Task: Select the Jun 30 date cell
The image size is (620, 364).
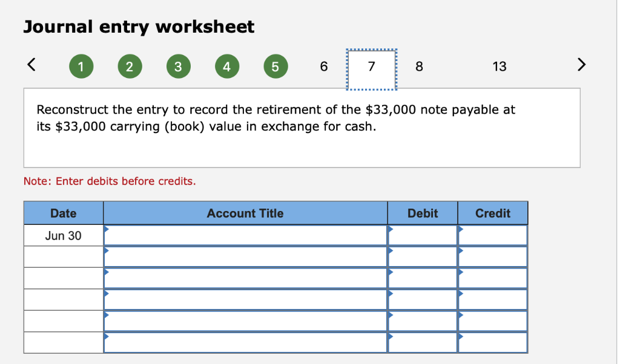Action: click(x=63, y=235)
